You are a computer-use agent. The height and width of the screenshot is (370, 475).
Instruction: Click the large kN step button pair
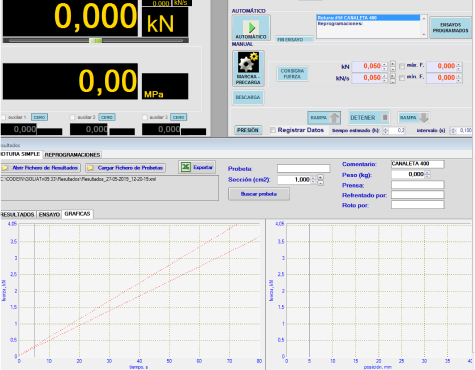point(393,66)
